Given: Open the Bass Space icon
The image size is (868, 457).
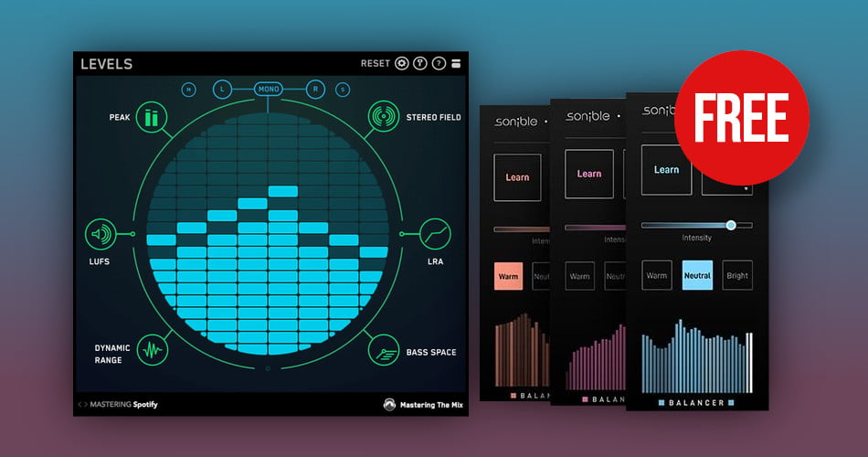Looking at the screenshot, I should (384, 349).
